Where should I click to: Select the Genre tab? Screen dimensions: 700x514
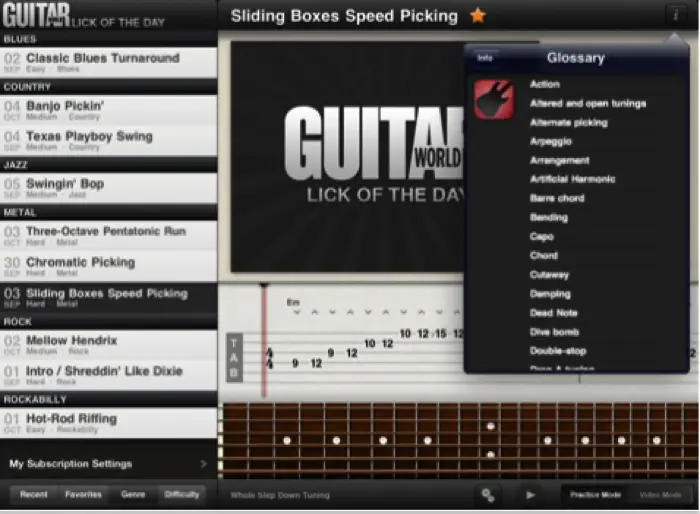[x=133, y=494]
